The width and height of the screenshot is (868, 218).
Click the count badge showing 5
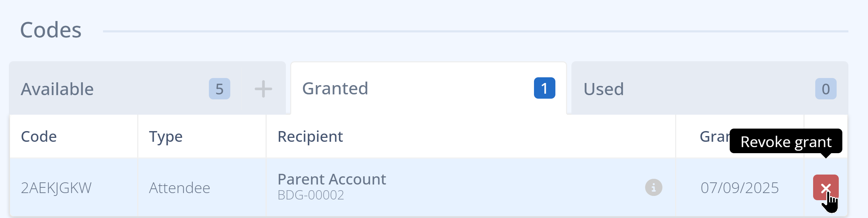(219, 89)
